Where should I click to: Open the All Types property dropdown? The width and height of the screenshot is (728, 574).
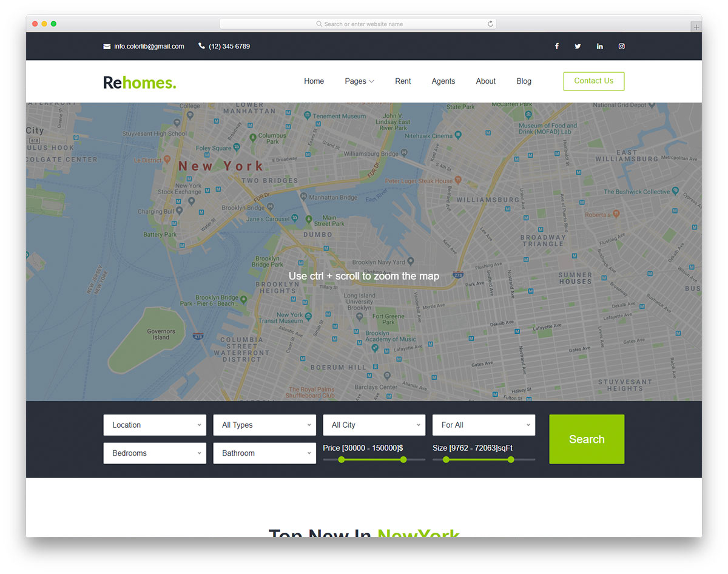(x=265, y=425)
